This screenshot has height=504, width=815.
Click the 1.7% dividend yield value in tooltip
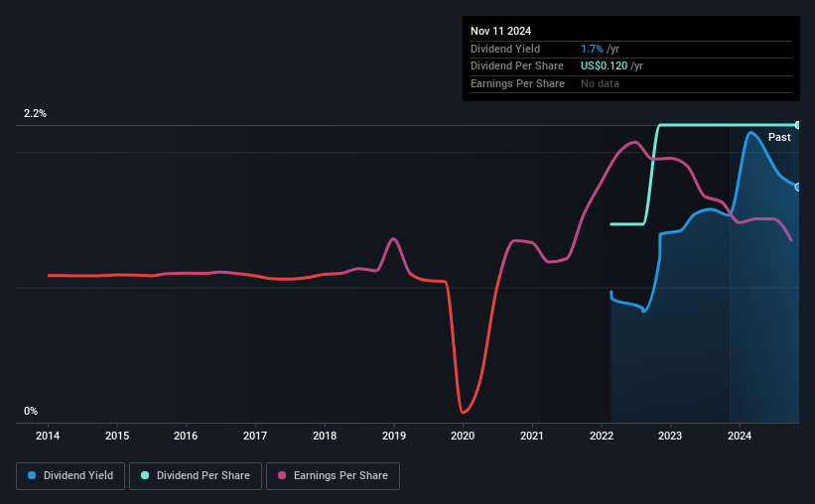click(594, 49)
